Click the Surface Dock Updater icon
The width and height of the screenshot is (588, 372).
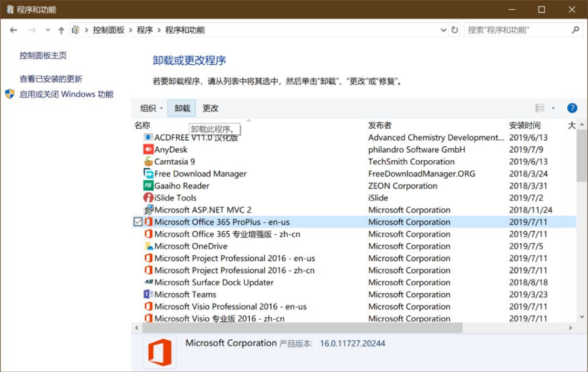pos(149,282)
